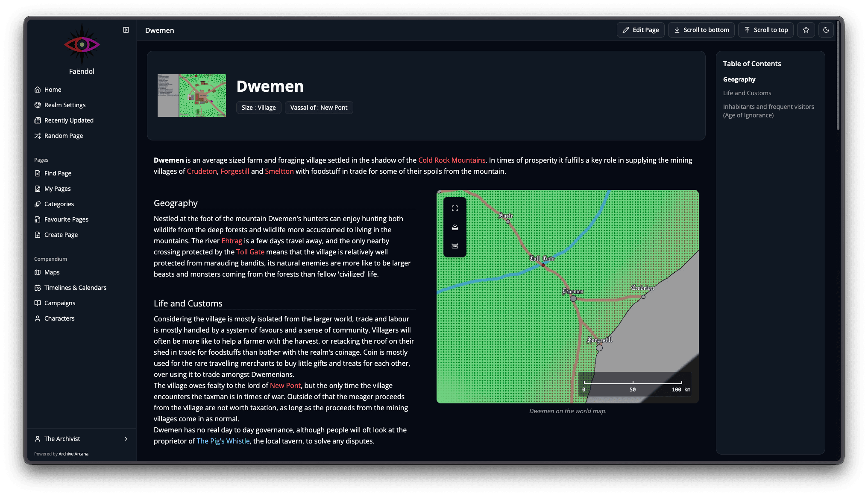This screenshot has height=496, width=868.
Task: Star this page as a favourite
Action: [806, 30]
